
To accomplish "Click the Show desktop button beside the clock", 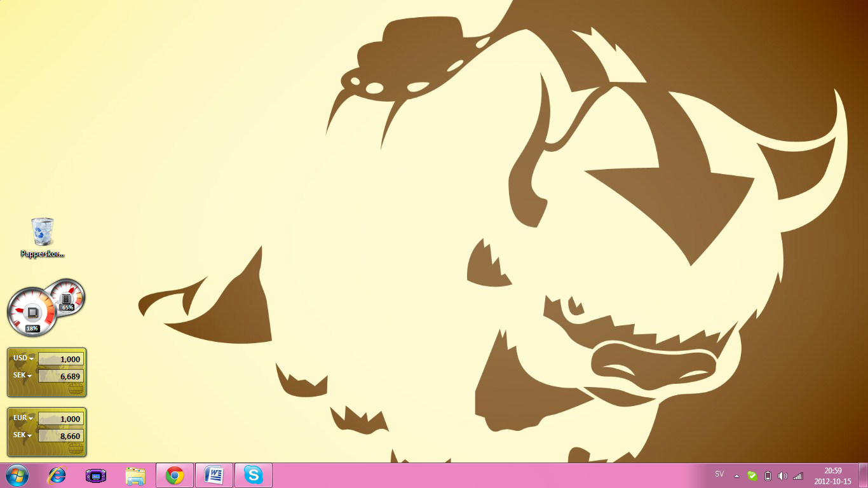I will [863, 475].
